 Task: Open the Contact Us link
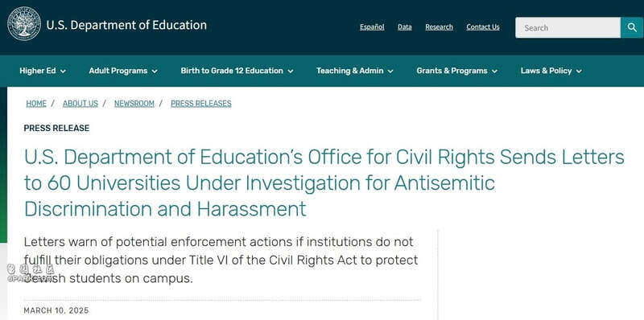coord(483,27)
